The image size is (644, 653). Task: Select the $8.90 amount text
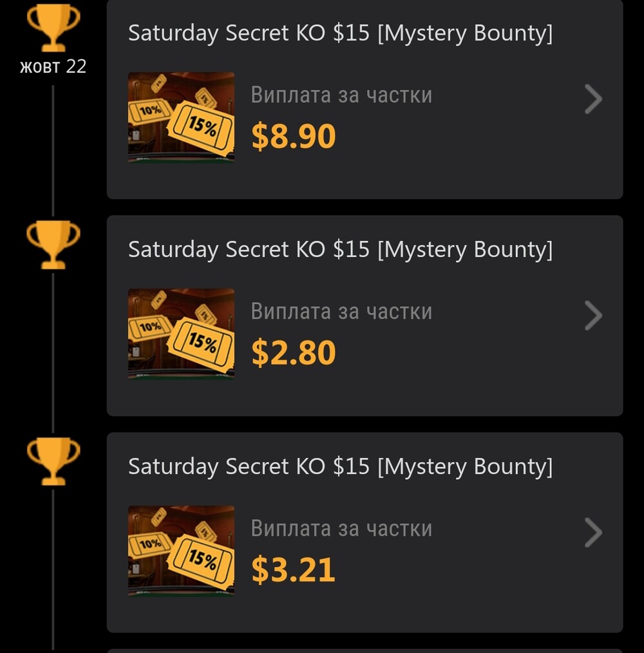[293, 136]
